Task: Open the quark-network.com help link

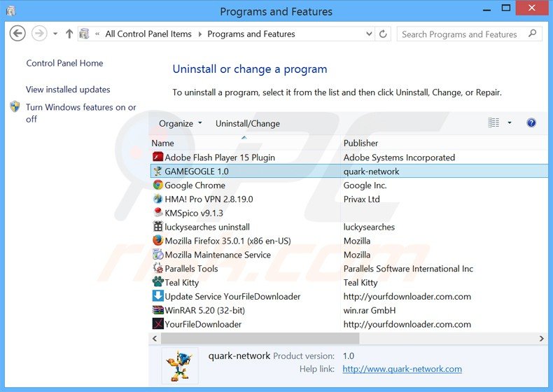Action: (x=402, y=369)
